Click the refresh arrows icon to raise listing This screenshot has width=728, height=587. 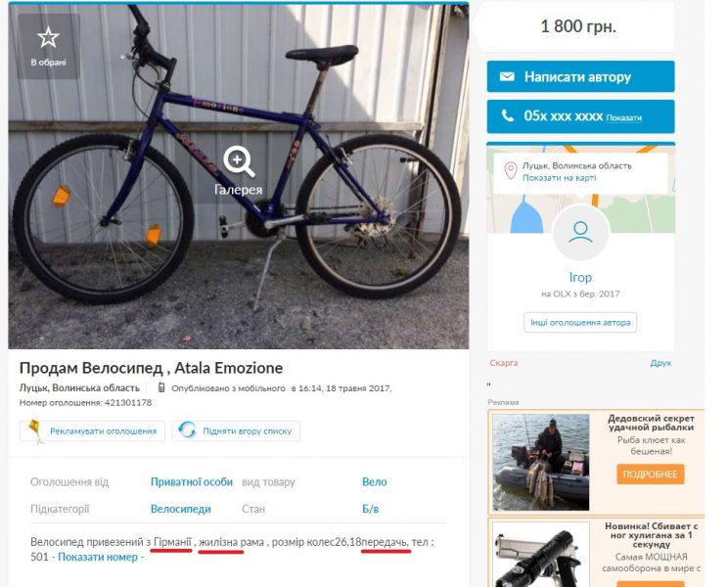click(187, 430)
